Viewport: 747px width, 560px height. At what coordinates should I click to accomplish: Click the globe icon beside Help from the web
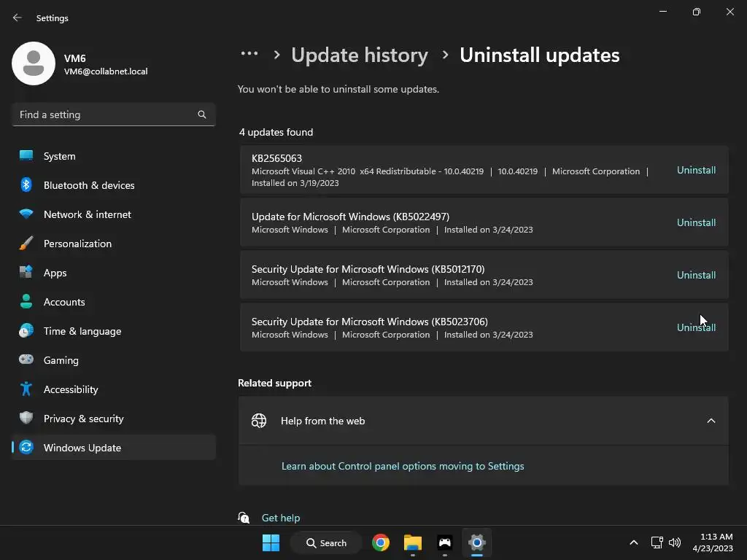coord(259,421)
